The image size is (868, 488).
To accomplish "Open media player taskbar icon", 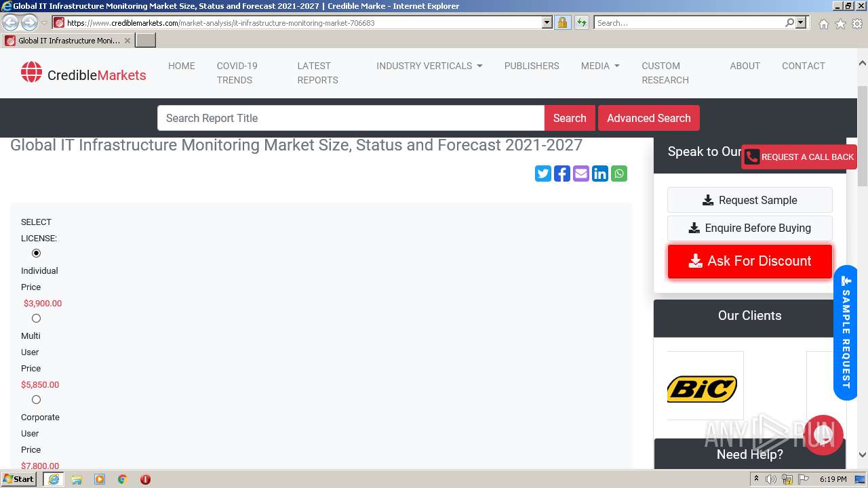I will point(100,479).
